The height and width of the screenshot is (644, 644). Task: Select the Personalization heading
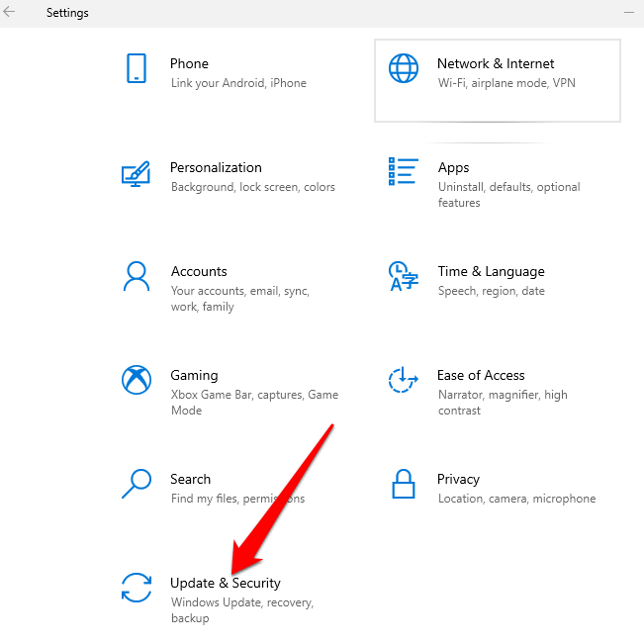click(216, 167)
